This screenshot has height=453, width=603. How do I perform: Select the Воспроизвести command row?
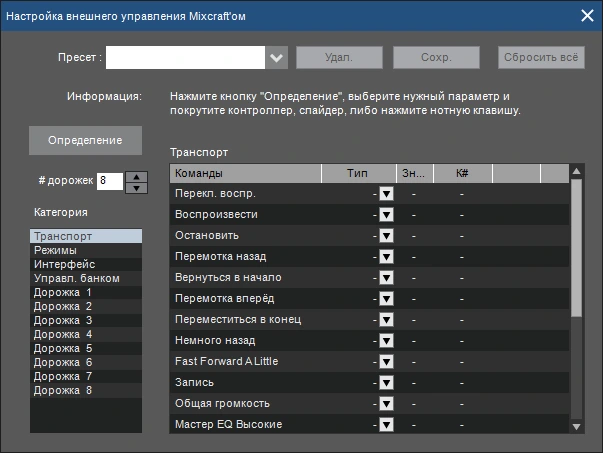(x=369, y=215)
